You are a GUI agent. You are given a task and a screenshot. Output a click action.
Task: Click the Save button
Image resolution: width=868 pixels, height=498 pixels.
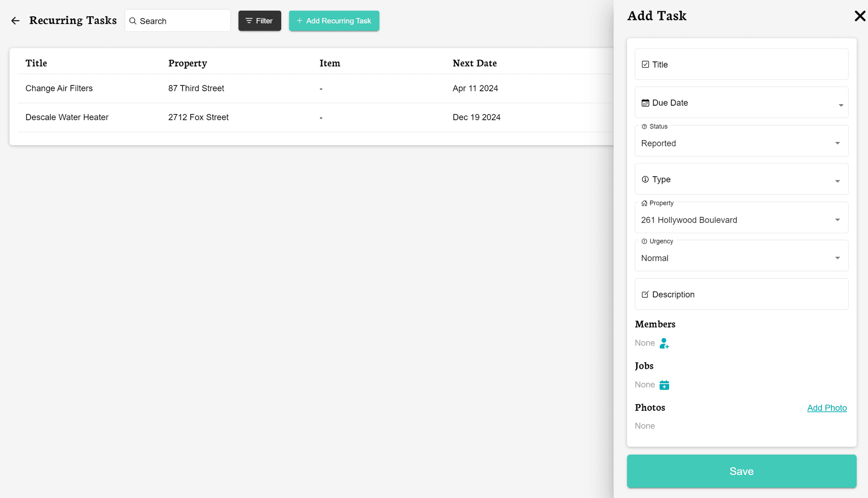coord(741,471)
